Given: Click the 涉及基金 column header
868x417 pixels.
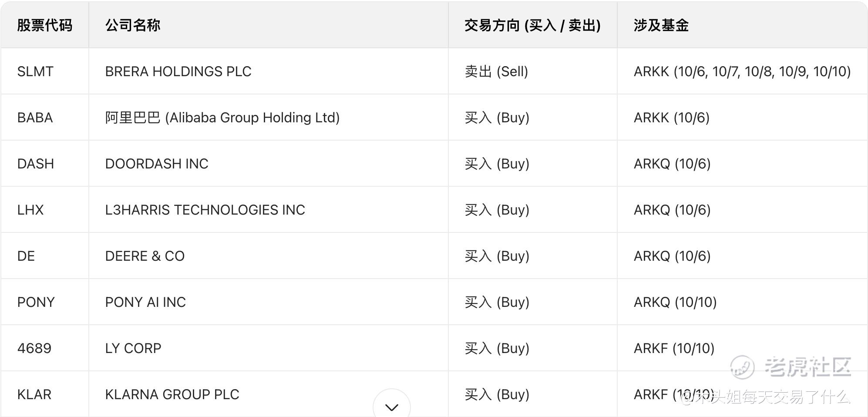Looking at the screenshot, I should click(x=661, y=25).
